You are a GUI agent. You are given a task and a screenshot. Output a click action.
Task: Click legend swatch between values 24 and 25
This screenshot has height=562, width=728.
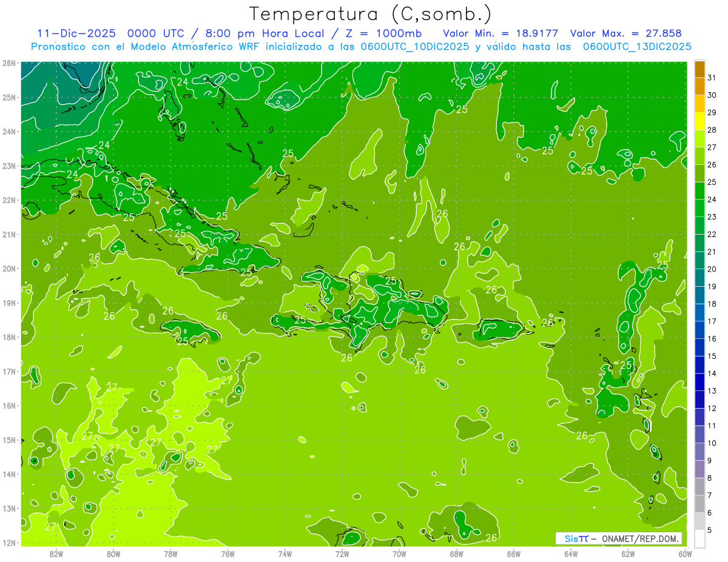click(699, 191)
